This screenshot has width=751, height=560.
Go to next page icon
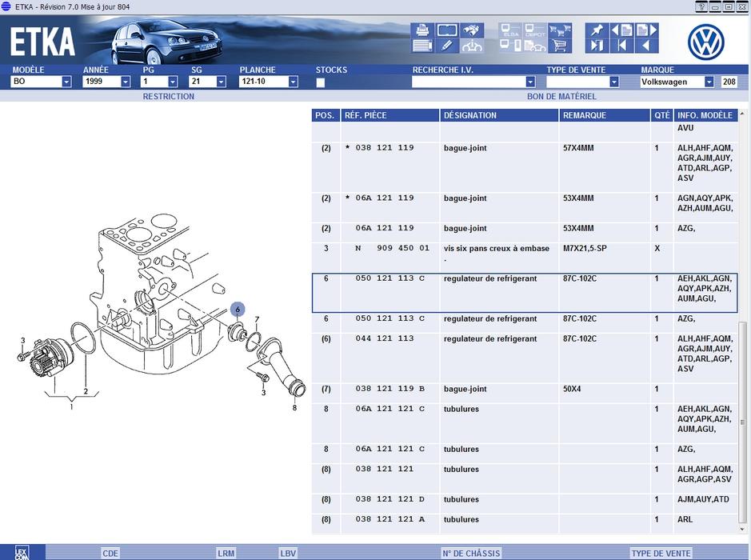click(x=646, y=30)
